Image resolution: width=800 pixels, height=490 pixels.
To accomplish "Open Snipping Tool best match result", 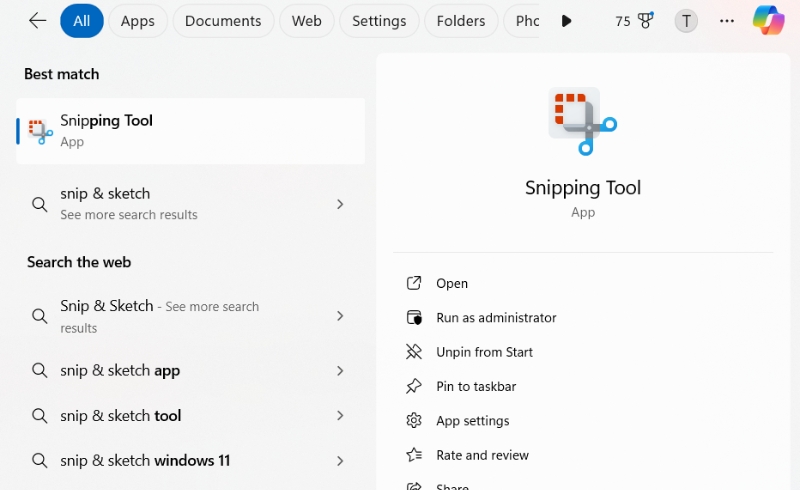I will pos(190,131).
